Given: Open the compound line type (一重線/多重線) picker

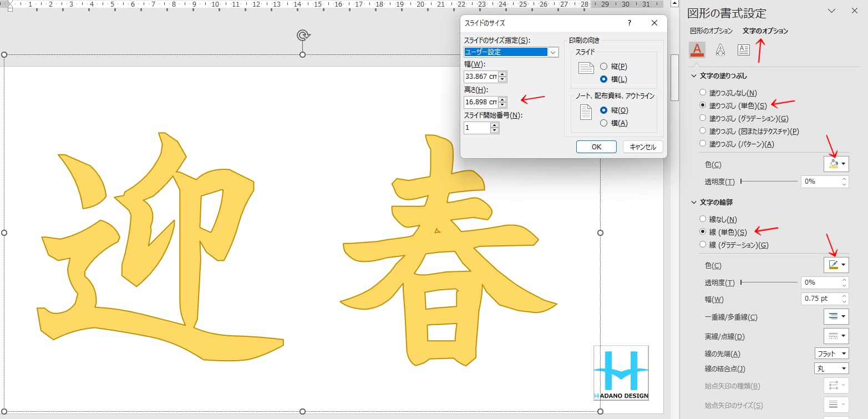Looking at the screenshot, I should pyautogui.click(x=836, y=317).
